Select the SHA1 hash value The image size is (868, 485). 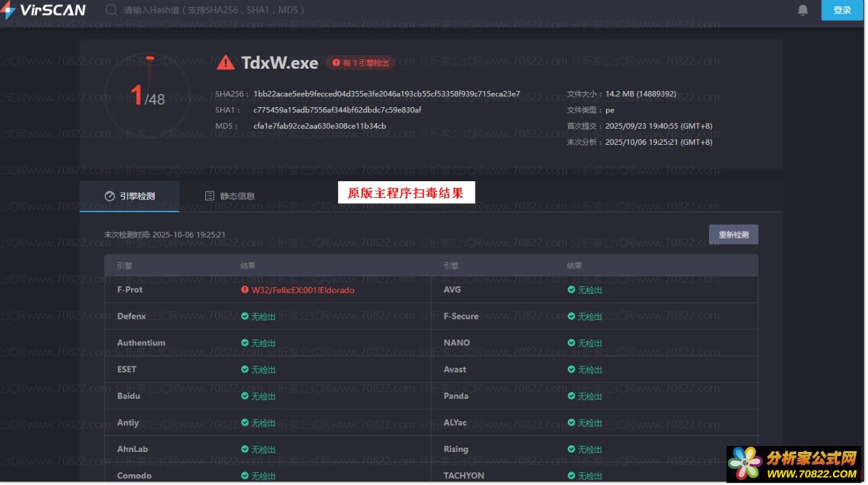(337, 110)
